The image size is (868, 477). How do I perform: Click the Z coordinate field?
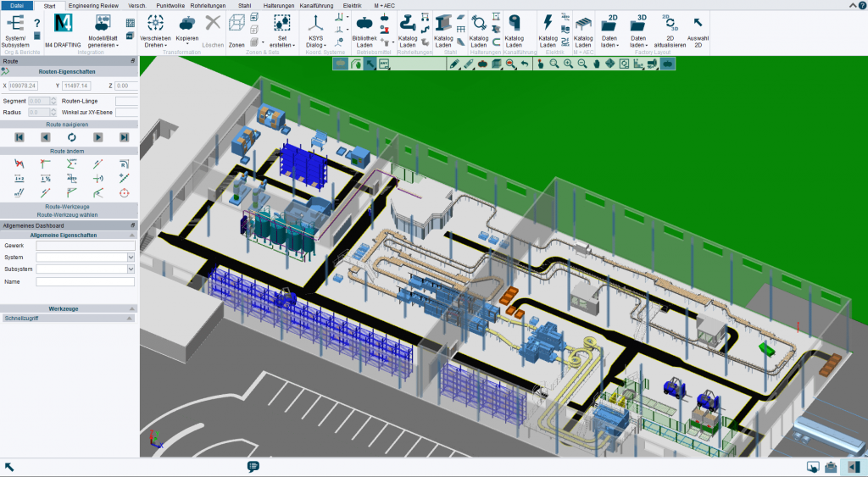(x=126, y=86)
